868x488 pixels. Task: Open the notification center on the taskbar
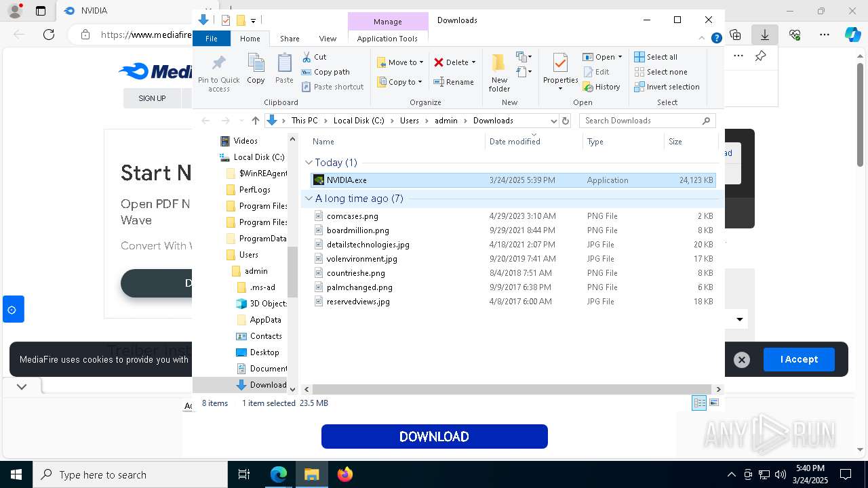tap(846, 474)
